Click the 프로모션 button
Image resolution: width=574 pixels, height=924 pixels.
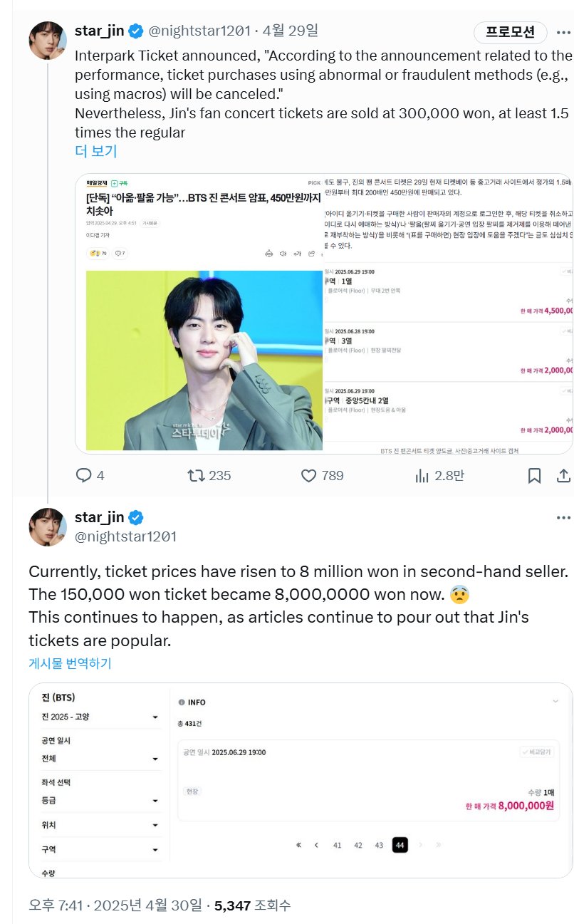(x=511, y=32)
